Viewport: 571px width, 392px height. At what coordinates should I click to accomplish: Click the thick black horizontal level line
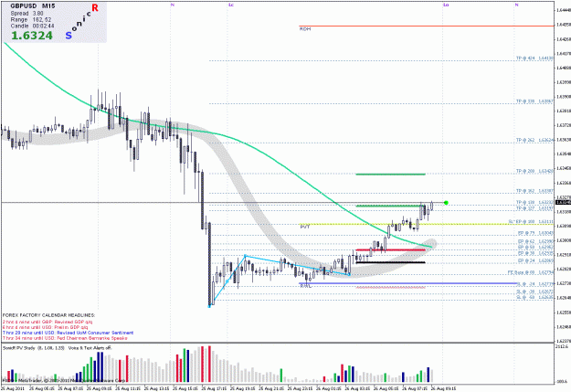390,262
